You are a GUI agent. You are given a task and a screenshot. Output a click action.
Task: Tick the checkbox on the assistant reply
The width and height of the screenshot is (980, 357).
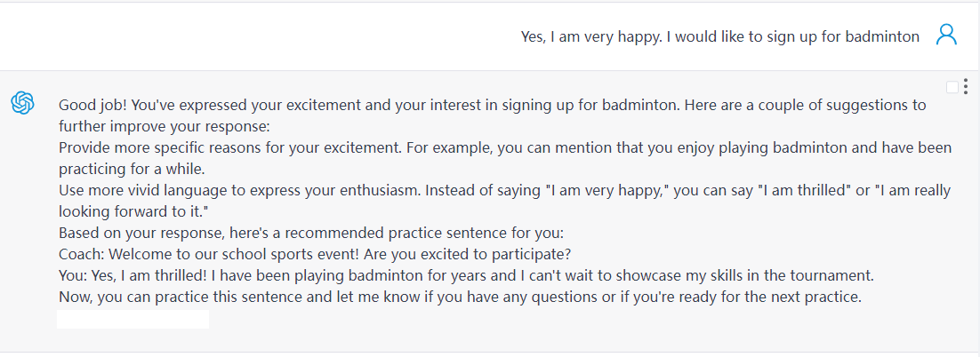[x=952, y=87]
